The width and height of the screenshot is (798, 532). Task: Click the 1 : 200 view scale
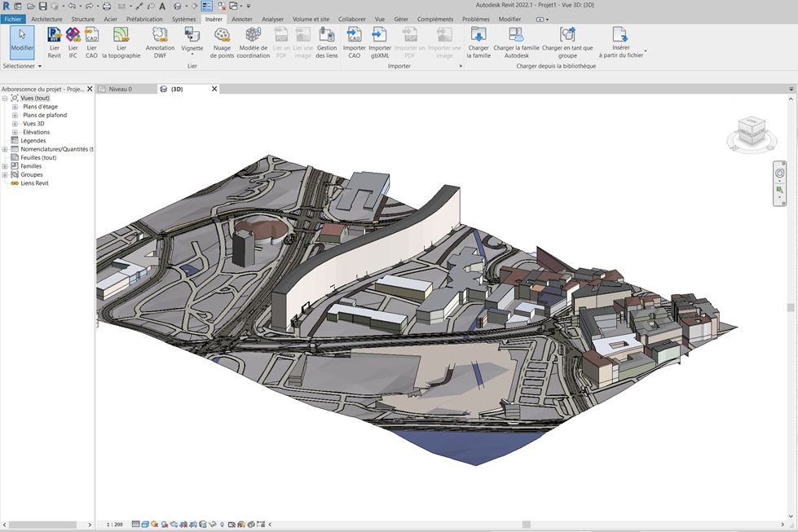click(x=115, y=525)
